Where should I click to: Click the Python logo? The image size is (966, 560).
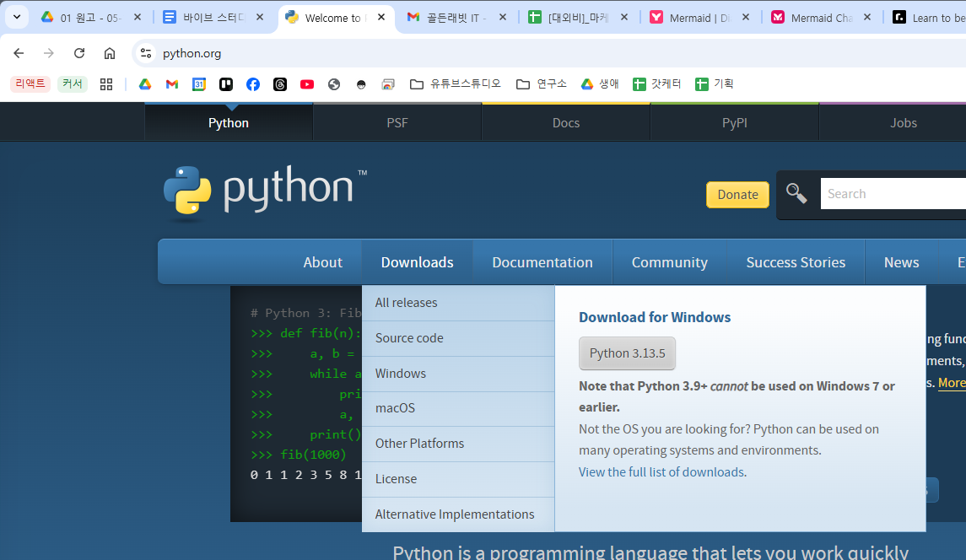(x=265, y=193)
